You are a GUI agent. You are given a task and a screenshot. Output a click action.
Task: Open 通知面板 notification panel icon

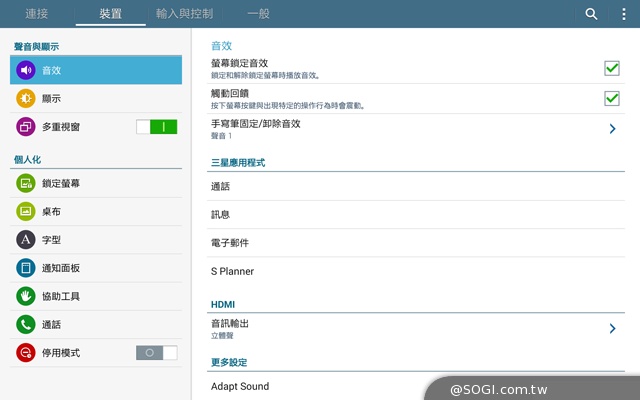pos(26,268)
